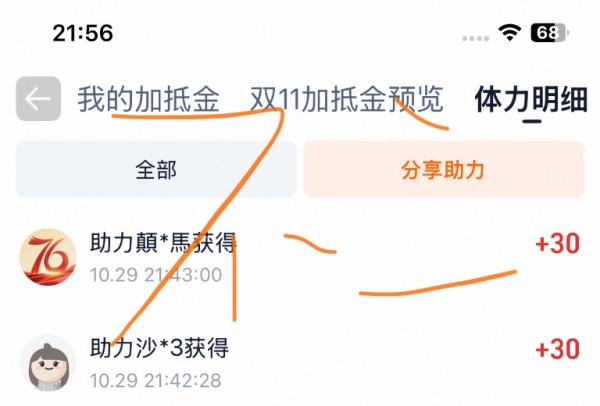The image size is (600, 406).
Task: Tap the cellular signal dots icon
Action: [475, 38]
